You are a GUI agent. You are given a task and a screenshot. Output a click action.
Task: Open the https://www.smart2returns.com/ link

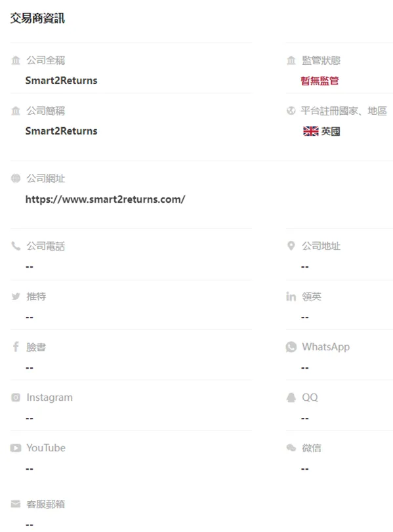point(105,199)
